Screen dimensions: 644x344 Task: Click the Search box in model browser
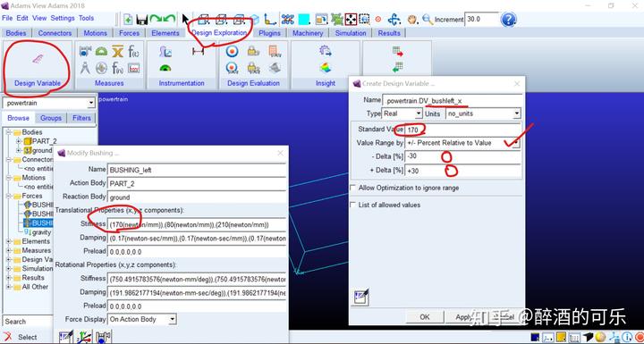(x=27, y=322)
